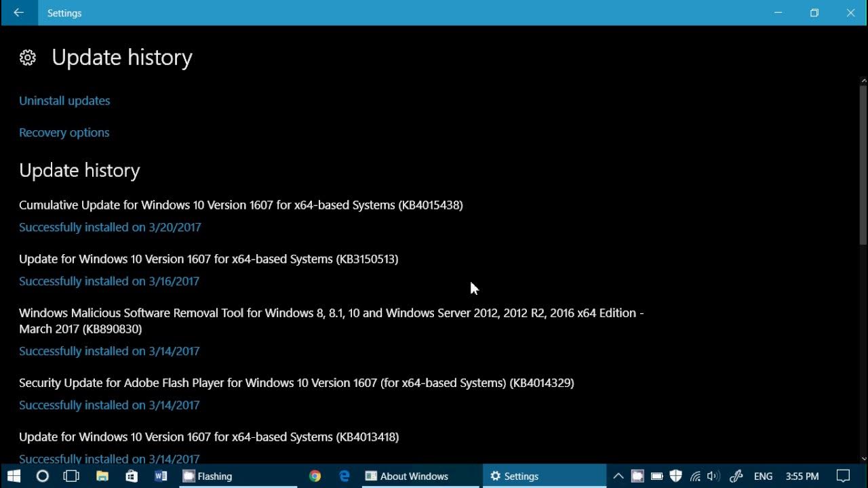The width and height of the screenshot is (868, 488).
Task: Open Wi-Fi network tray icon
Action: click(695, 476)
